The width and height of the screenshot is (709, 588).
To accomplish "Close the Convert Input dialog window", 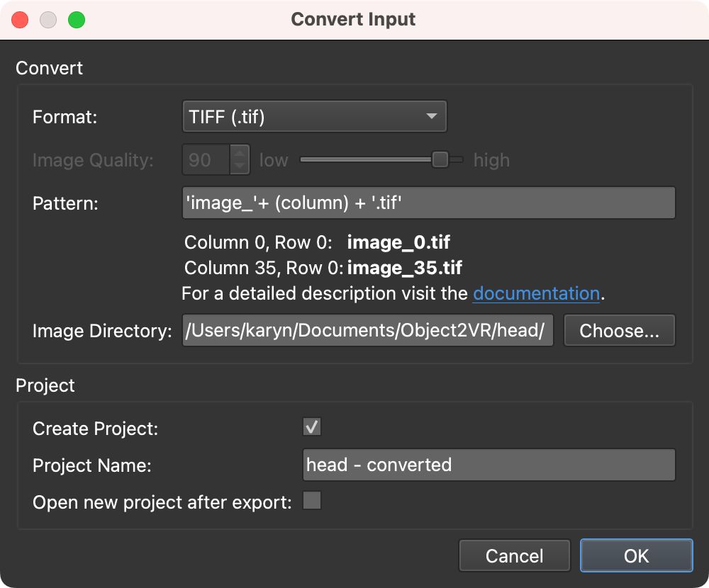I will (x=19, y=19).
